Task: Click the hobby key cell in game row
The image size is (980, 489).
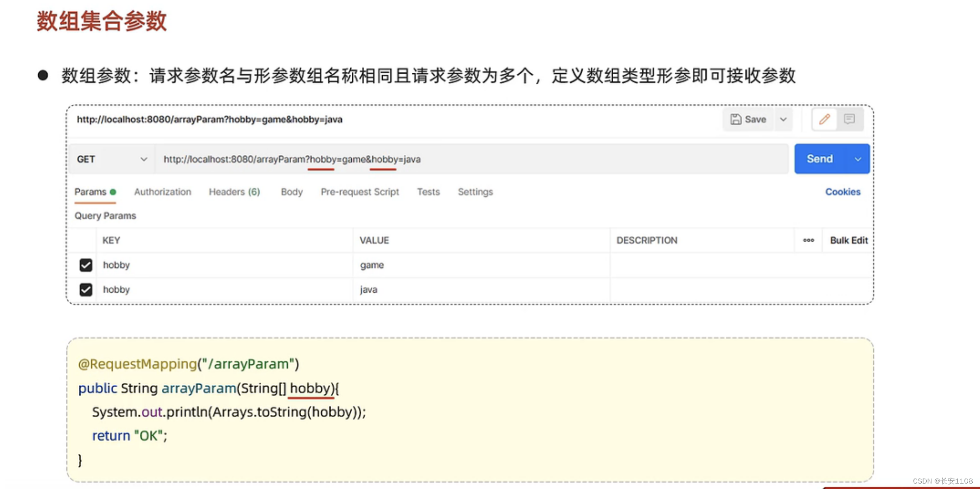Action: (x=225, y=265)
